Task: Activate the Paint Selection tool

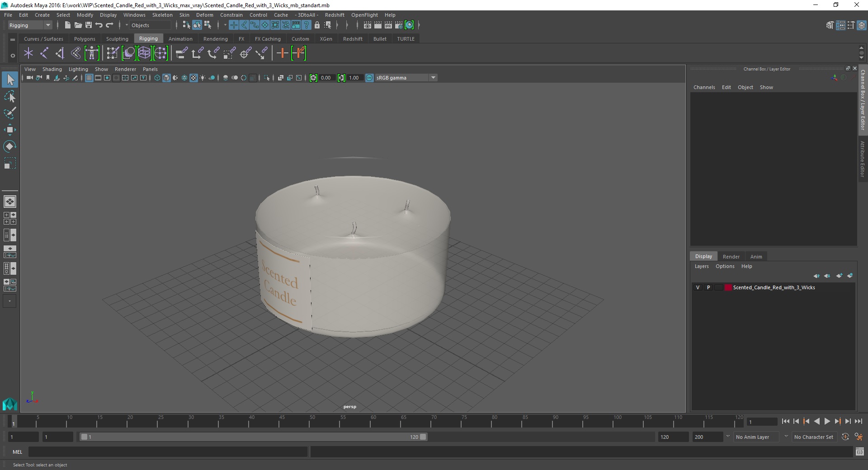Action: click(9, 113)
